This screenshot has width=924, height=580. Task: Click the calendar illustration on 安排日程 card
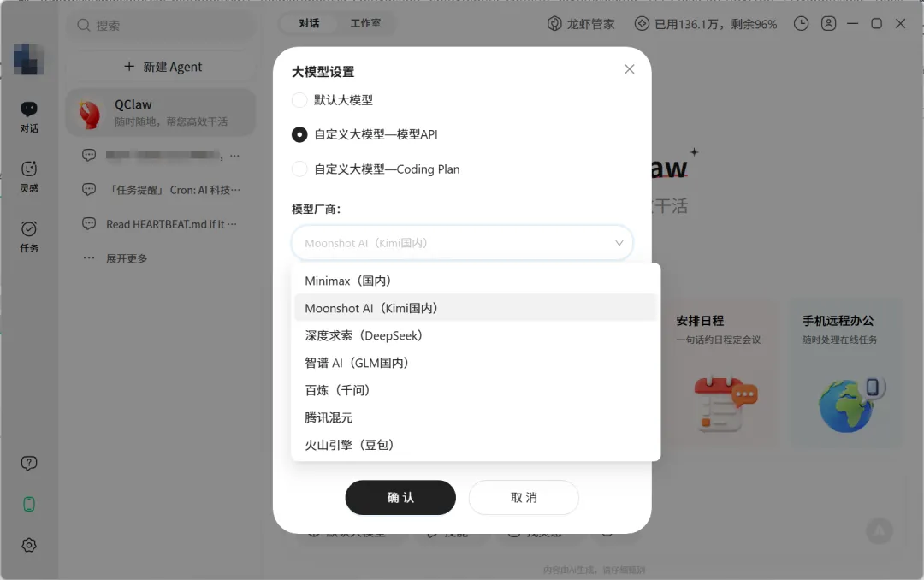click(725, 405)
